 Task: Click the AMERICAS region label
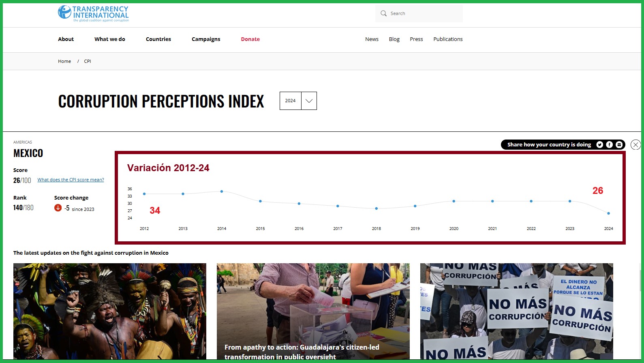click(x=23, y=142)
